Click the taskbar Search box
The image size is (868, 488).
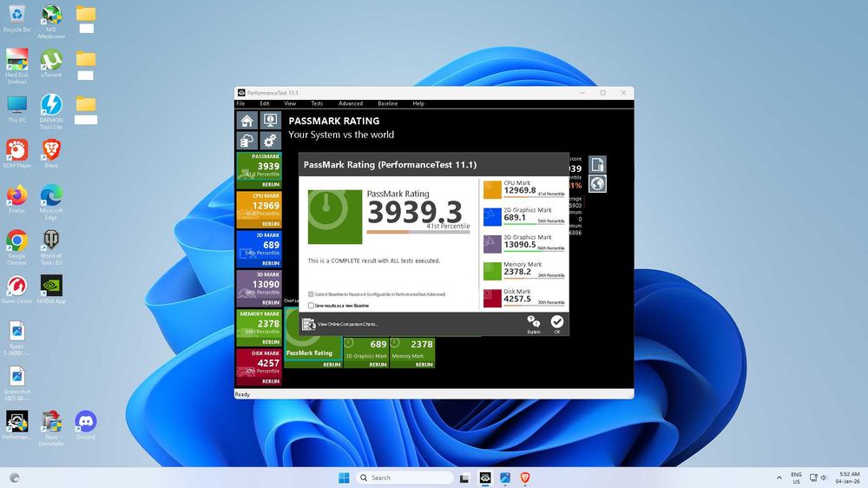click(404, 478)
